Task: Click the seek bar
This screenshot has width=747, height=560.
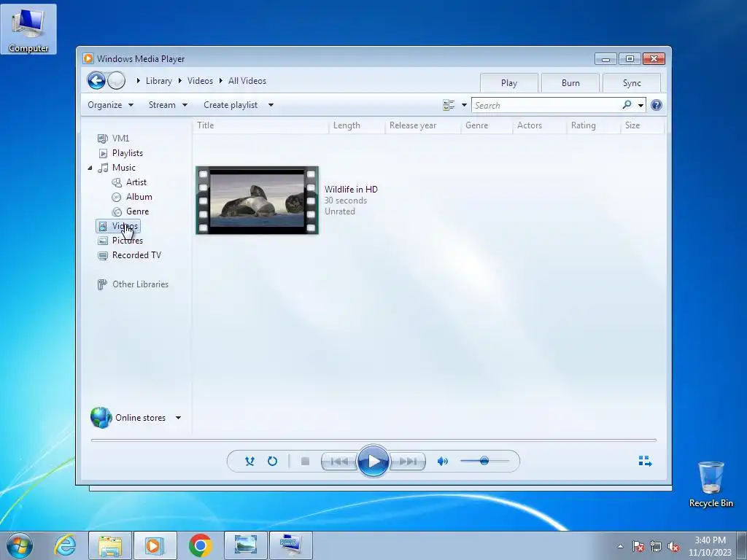Action: click(373, 440)
